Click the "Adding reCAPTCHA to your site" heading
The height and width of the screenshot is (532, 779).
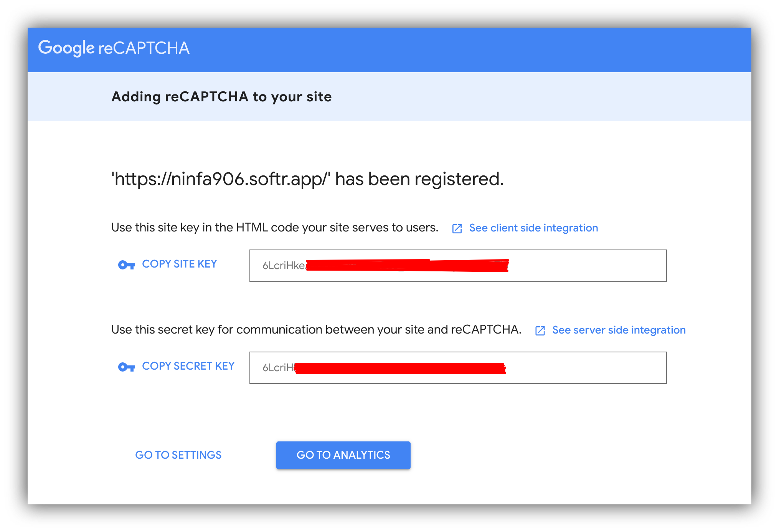(221, 97)
